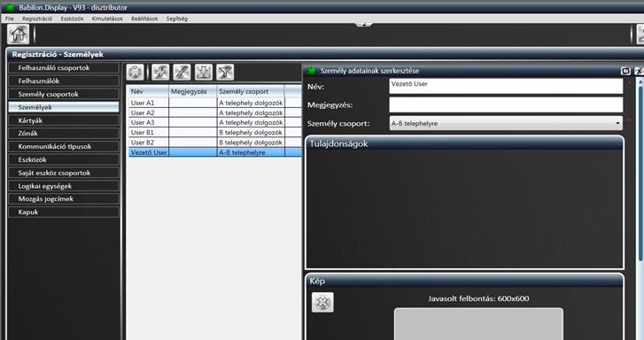The image size is (644, 340).
Task: Go to Kártyák section
Action: coord(64,120)
